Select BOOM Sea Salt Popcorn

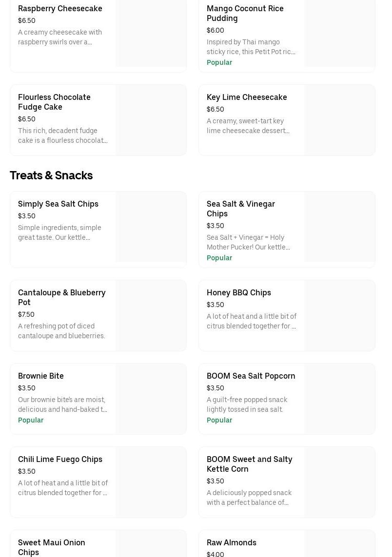[251, 376]
